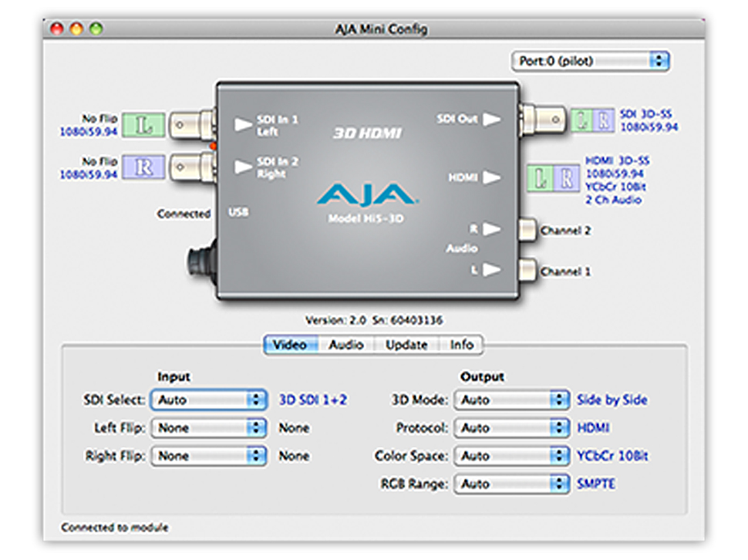748x560 pixels.
Task: Click the 'Channel 2' label
Action: coord(565,231)
